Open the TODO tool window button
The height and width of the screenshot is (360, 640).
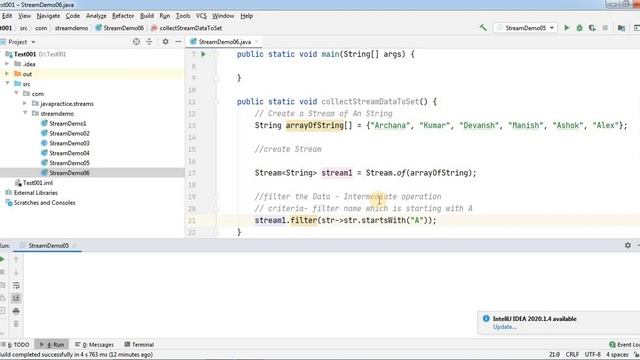pos(17,344)
